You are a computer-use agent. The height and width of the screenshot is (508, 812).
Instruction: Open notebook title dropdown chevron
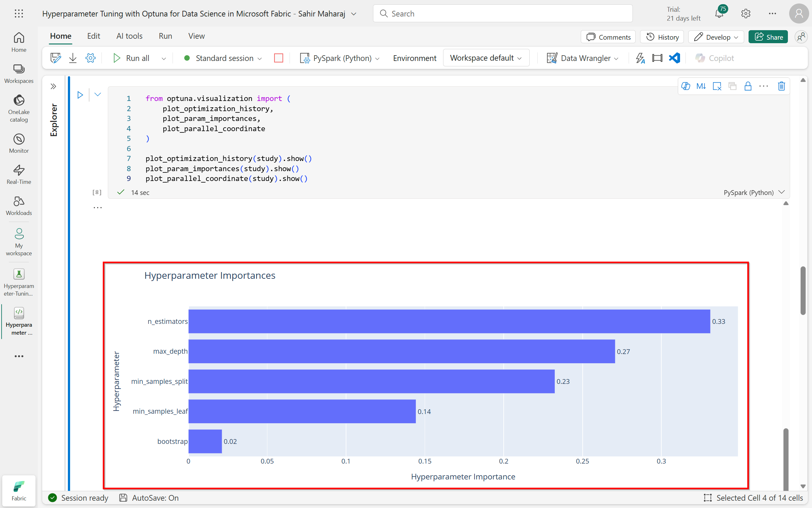354,14
